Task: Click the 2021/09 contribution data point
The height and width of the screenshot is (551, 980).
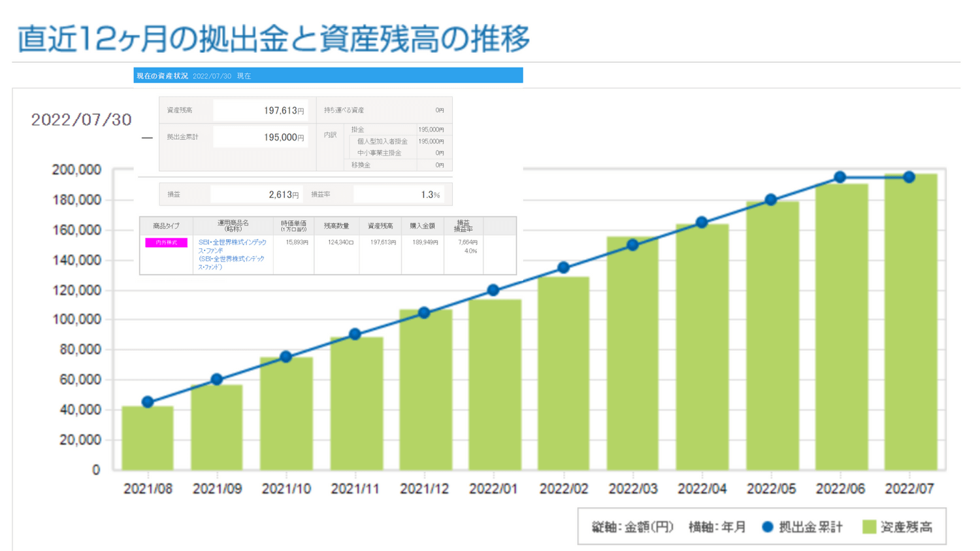Action: coord(217,379)
